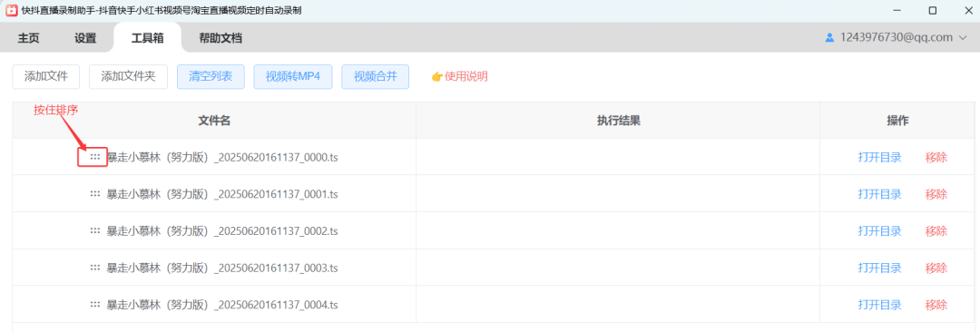Remove file _0003.ts from list
This screenshot has width=980, height=332.
pos(936,268)
